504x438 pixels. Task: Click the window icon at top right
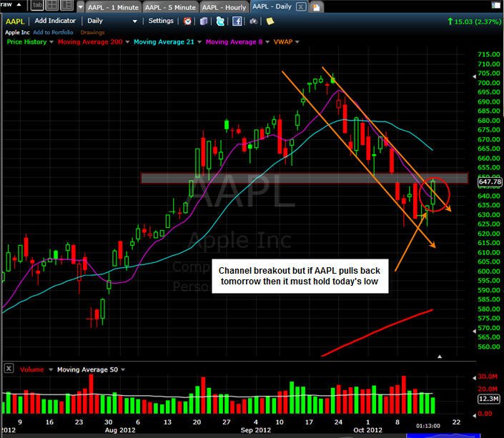point(495,5)
